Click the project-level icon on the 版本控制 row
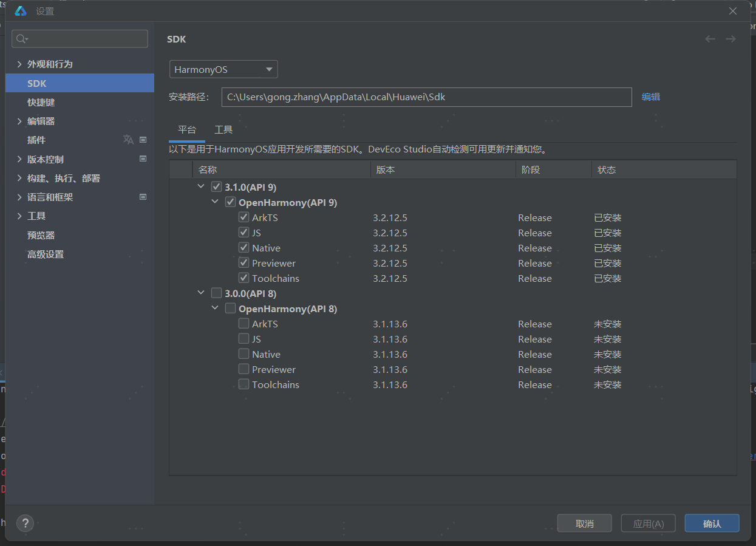Screen dimensions: 756x546 click(143, 159)
